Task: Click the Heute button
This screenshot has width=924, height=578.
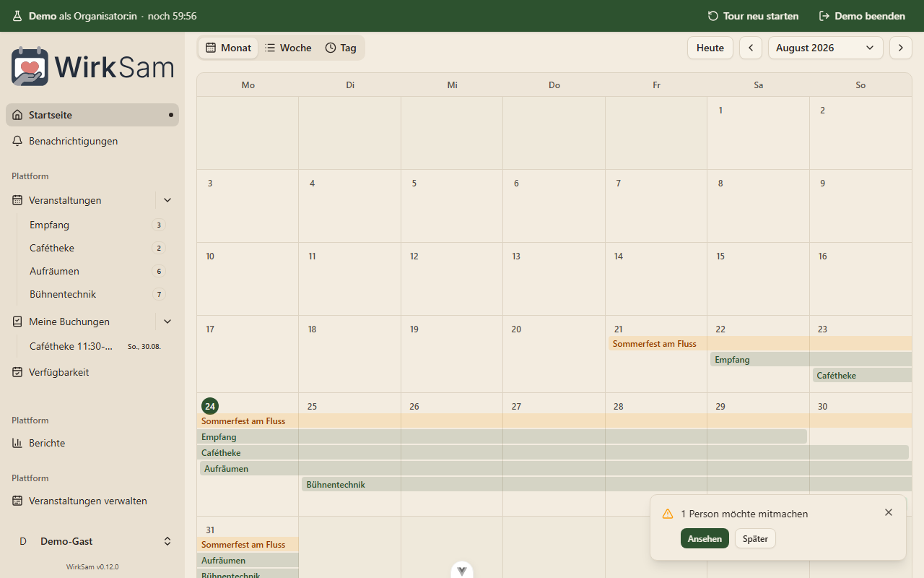Action: coord(710,48)
